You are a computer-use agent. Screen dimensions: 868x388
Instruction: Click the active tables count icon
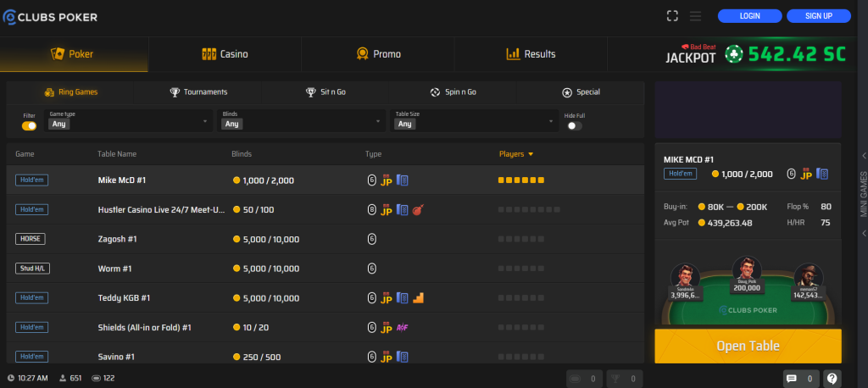96,378
